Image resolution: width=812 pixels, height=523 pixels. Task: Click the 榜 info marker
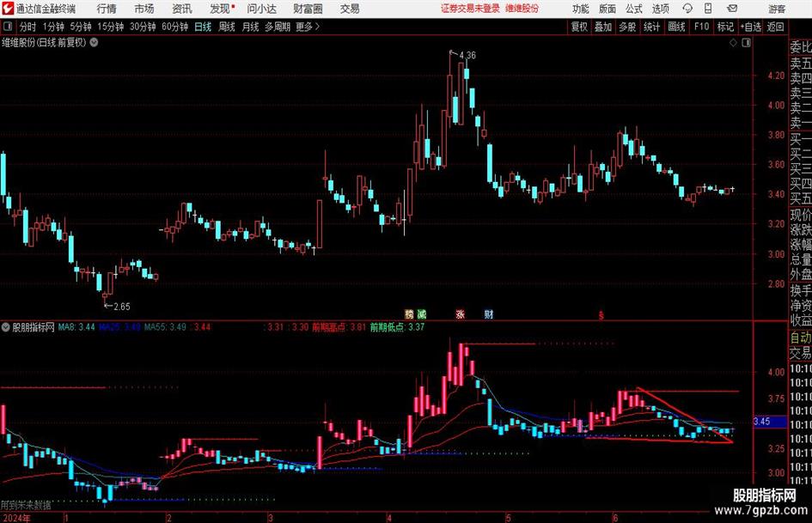click(409, 314)
